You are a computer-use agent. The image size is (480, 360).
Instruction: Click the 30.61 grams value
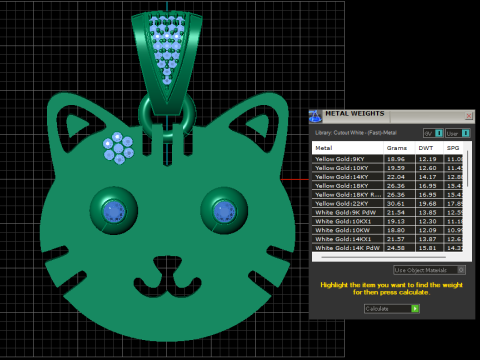396,203
